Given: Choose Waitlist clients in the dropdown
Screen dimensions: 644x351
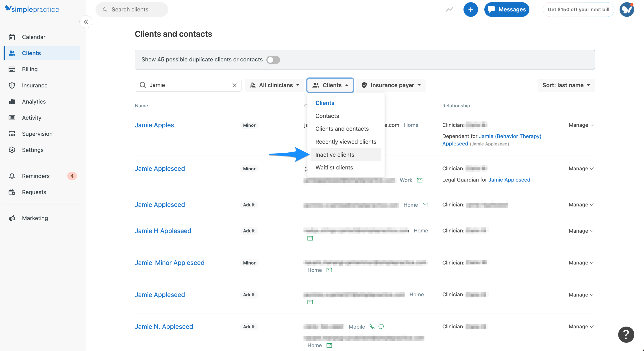Looking at the screenshot, I should click(x=334, y=167).
